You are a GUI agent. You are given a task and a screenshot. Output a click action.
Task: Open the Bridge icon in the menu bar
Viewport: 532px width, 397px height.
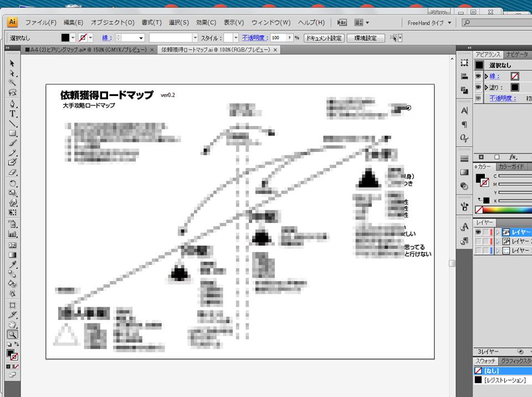[342, 23]
